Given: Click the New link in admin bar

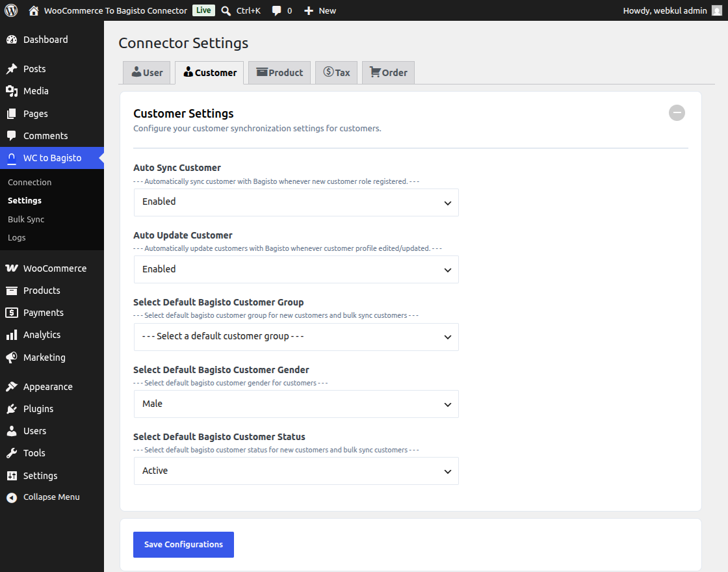Looking at the screenshot, I should tap(328, 10).
